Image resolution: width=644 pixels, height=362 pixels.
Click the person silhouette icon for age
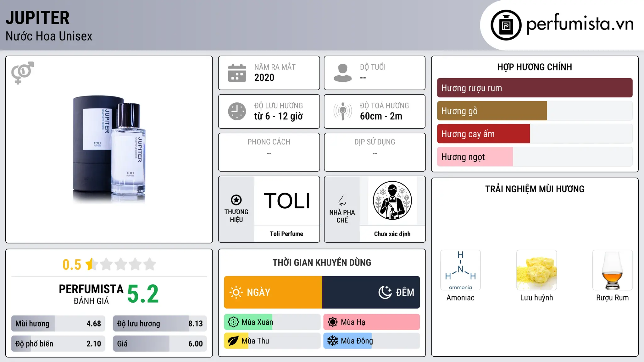point(343,73)
